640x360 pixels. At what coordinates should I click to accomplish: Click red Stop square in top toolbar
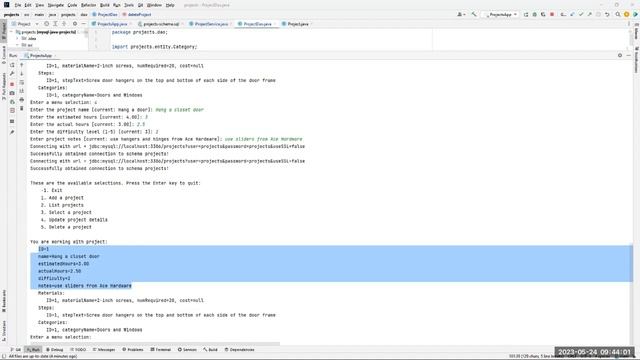[x=552, y=14]
